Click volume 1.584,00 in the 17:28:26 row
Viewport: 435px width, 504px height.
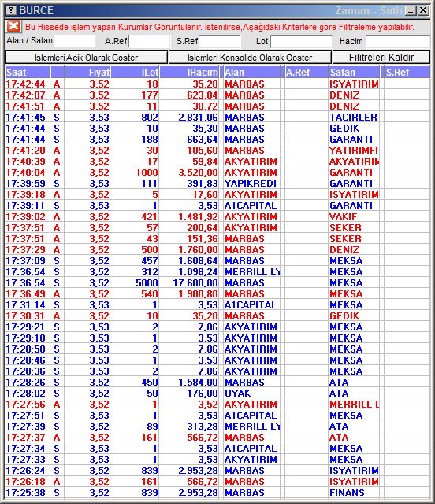[x=198, y=383]
